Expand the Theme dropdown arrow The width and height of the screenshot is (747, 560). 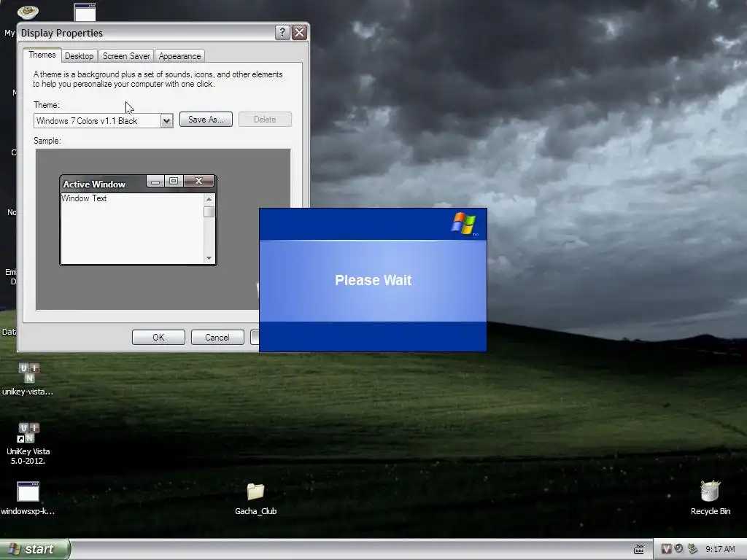[166, 121]
